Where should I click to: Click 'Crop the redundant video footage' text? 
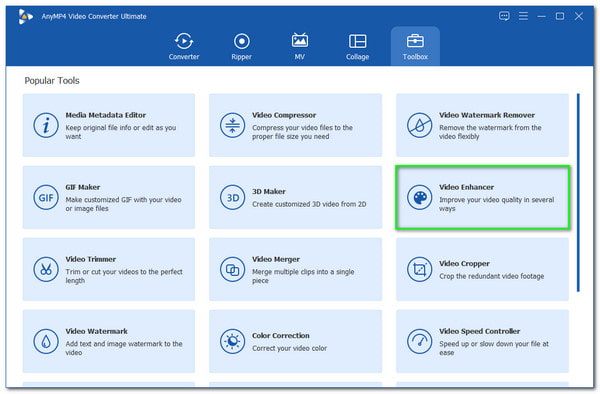(x=491, y=276)
